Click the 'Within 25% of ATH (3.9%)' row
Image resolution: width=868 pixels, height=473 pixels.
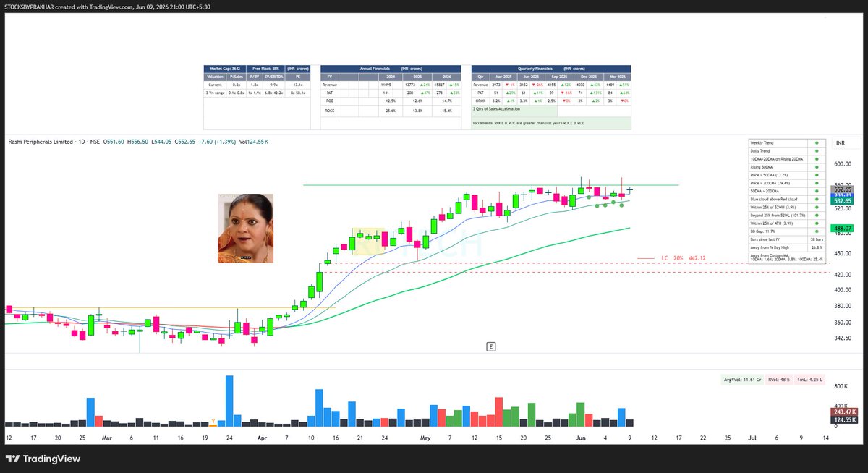tap(787, 223)
